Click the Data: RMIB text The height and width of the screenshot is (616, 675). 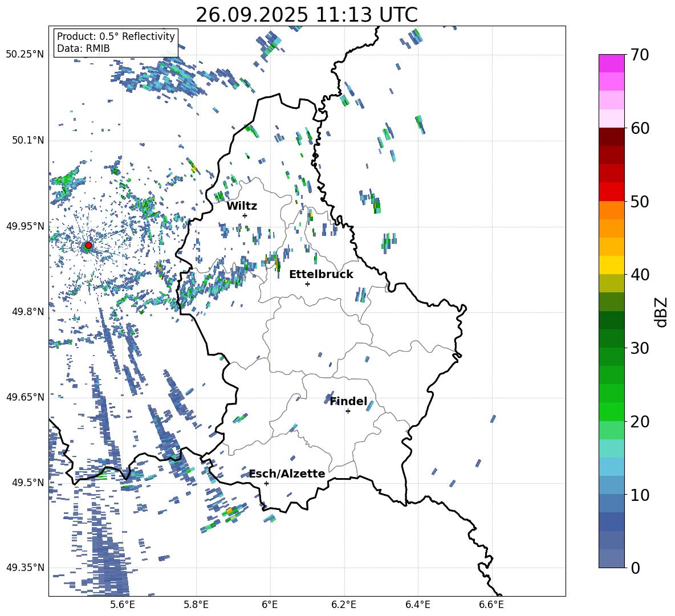[83, 48]
